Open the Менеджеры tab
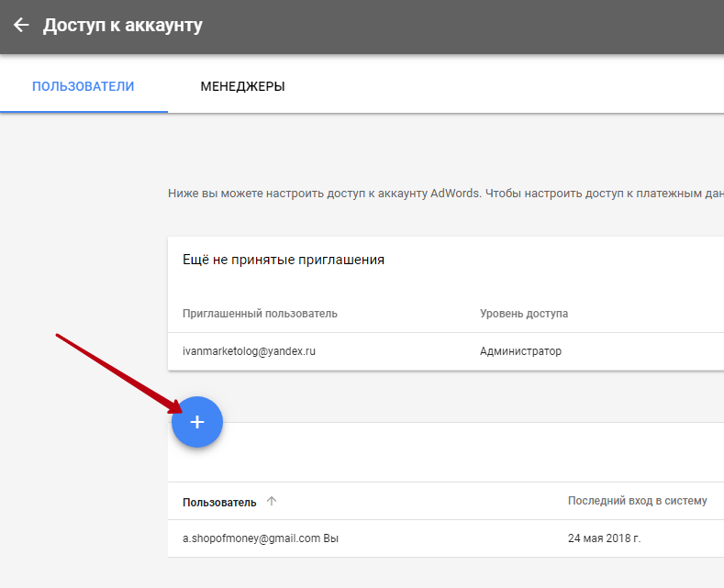724x588 pixels. 242,87
